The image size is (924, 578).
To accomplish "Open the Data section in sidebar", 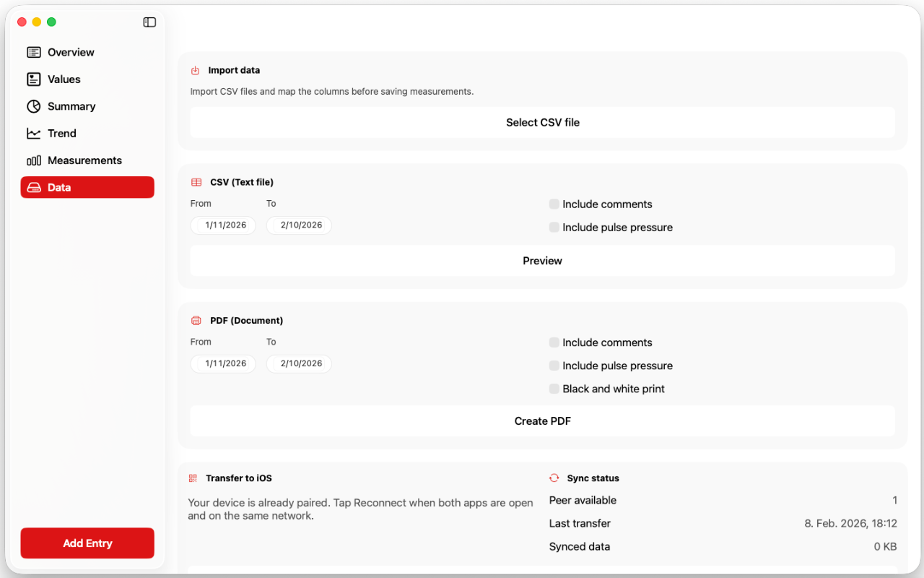I will [87, 187].
